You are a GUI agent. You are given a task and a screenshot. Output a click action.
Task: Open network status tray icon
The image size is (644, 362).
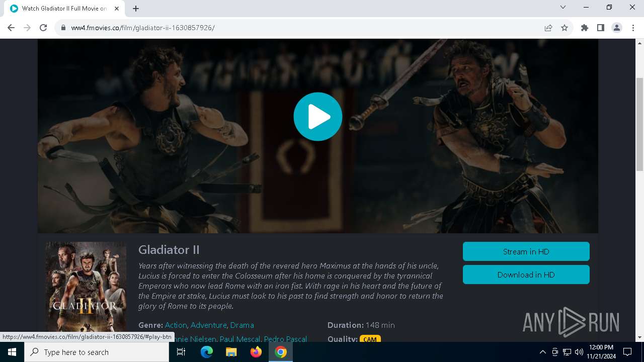pos(567,352)
